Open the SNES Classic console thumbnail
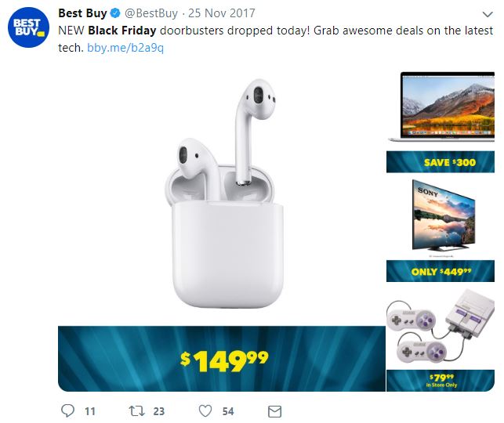This screenshot has height=423, width=504. pyautogui.click(x=441, y=327)
